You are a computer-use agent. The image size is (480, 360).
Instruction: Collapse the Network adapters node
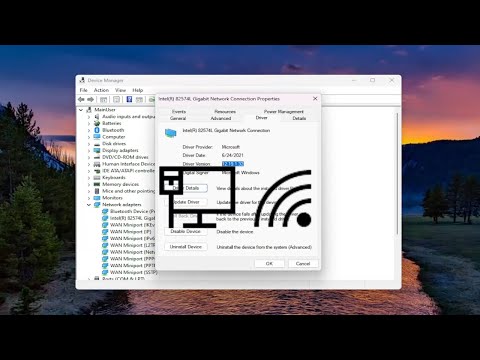coord(89,205)
